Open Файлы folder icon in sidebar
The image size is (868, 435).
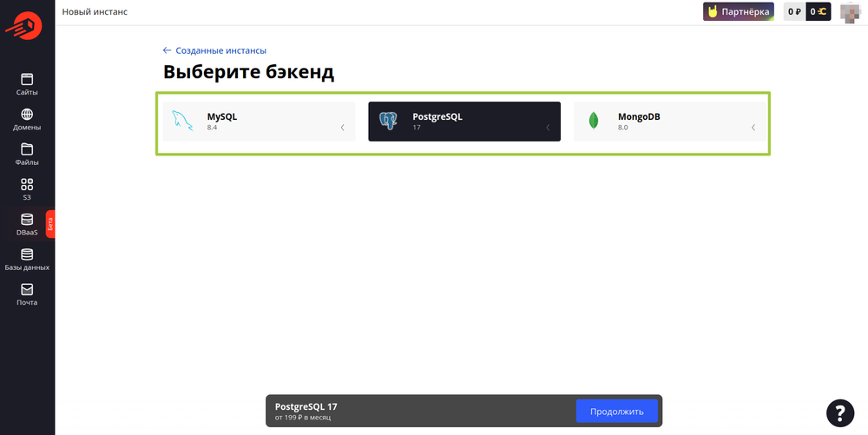(x=27, y=148)
